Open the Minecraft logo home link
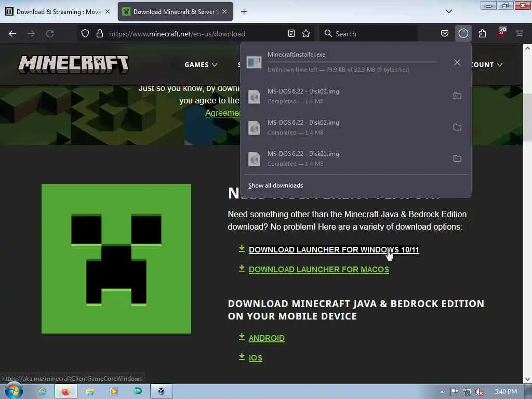 click(x=73, y=64)
